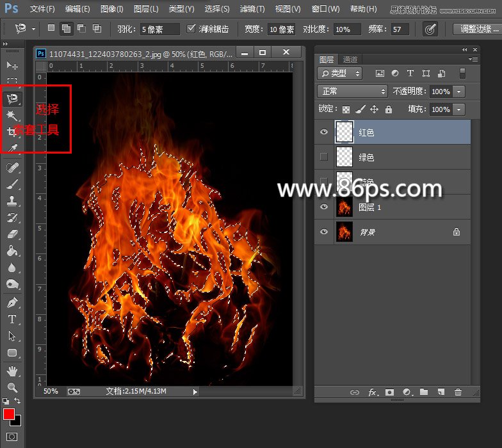This screenshot has width=502, height=448.
Task: Create new fill or adjustment layer
Action: tap(407, 392)
